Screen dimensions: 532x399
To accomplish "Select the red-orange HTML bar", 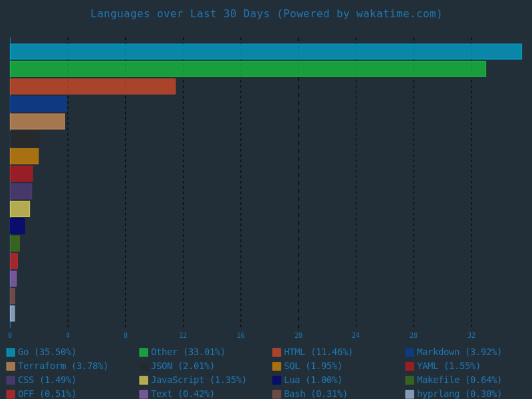I will pyautogui.click(x=92, y=86).
